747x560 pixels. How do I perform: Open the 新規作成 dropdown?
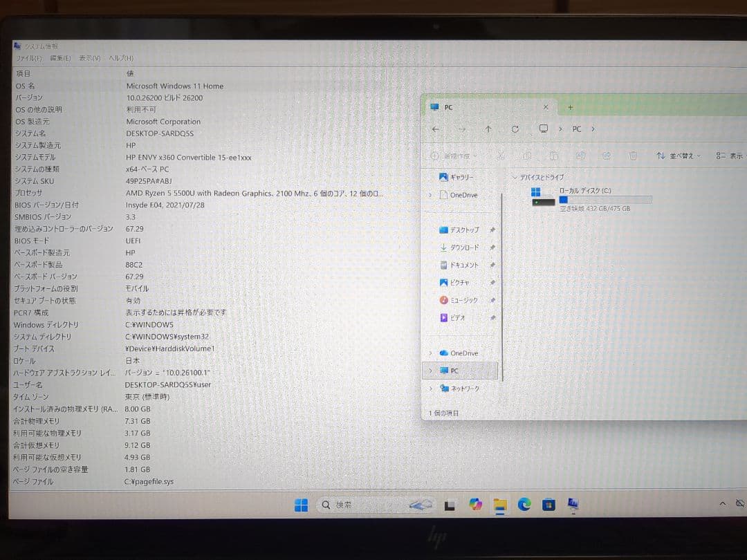pos(454,156)
